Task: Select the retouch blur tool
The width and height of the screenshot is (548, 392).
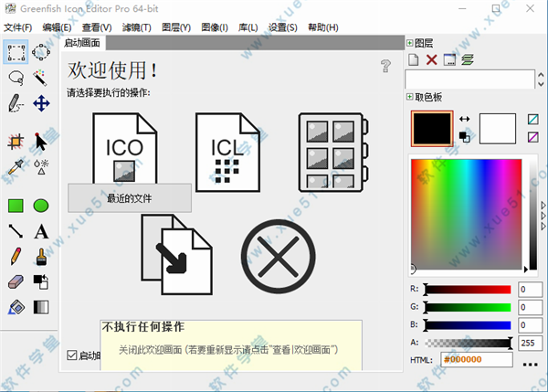Action: point(41,167)
